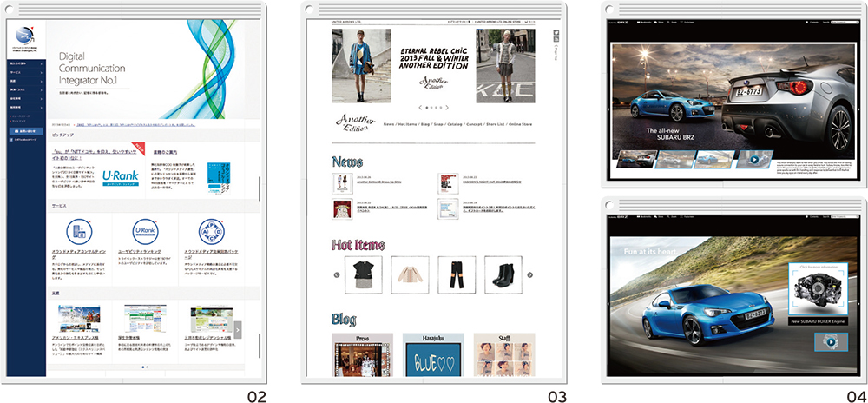The image size is (868, 403).
Task: Open Store List in the navigation
Action: click(x=496, y=124)
